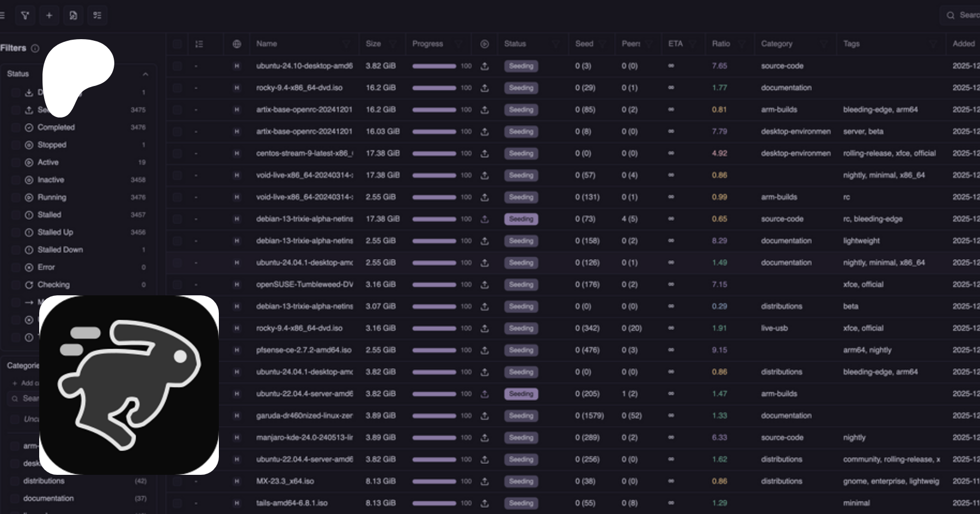Click the checklist icon in the top toolbar
The image size is (980, 514).
click(97, 15)
